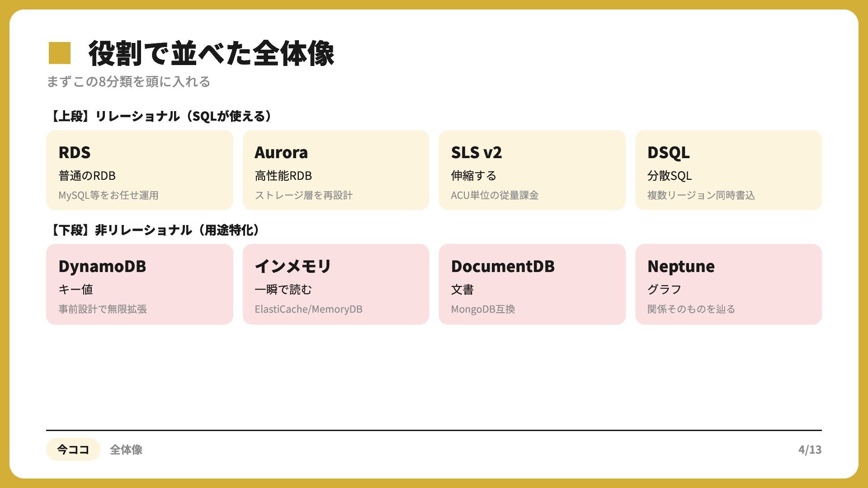
Task: Select the RDS card title
Action: (x=75, y=152)
